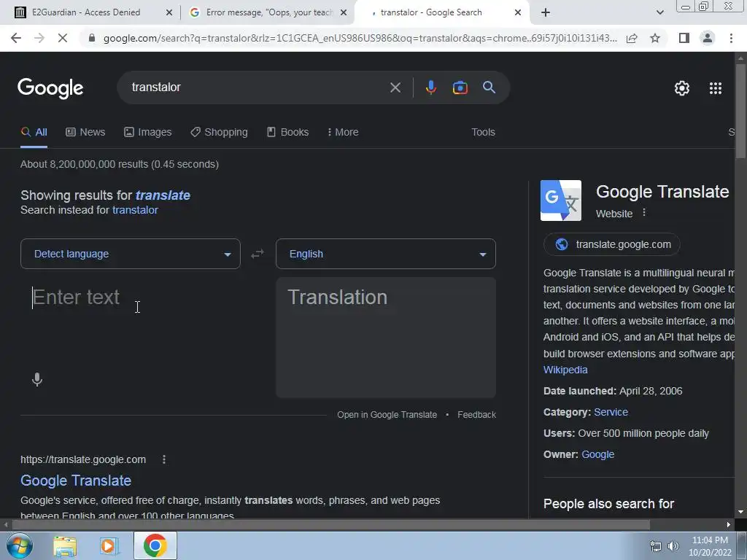Start voice search with microphone icon
The image size is (747, 560).
coord(430,87)
